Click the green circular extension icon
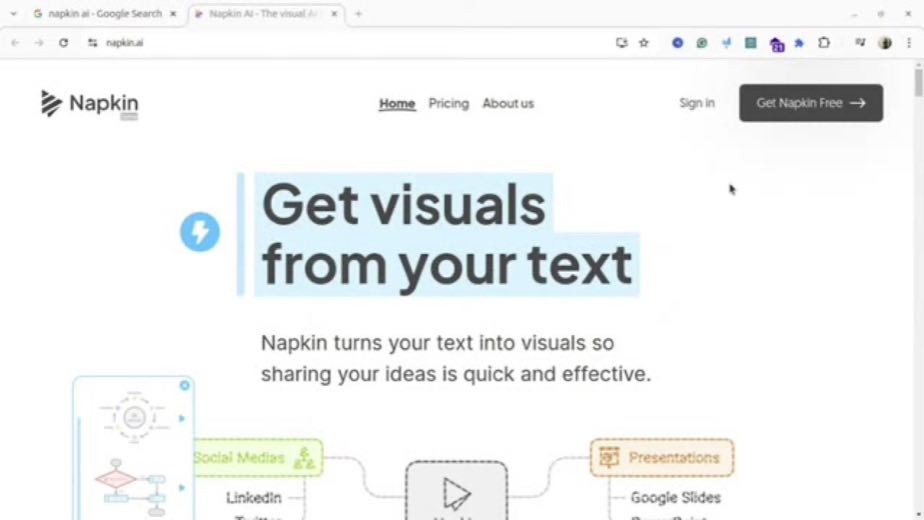This screenshot has height=520, width=924. (x=702, y=42)
